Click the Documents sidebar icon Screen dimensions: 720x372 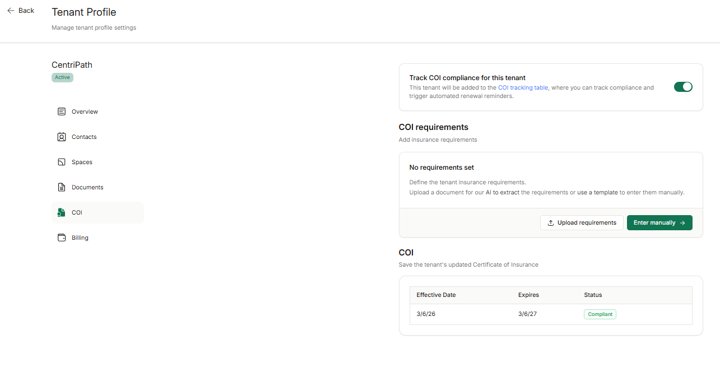tap(62, 187)
